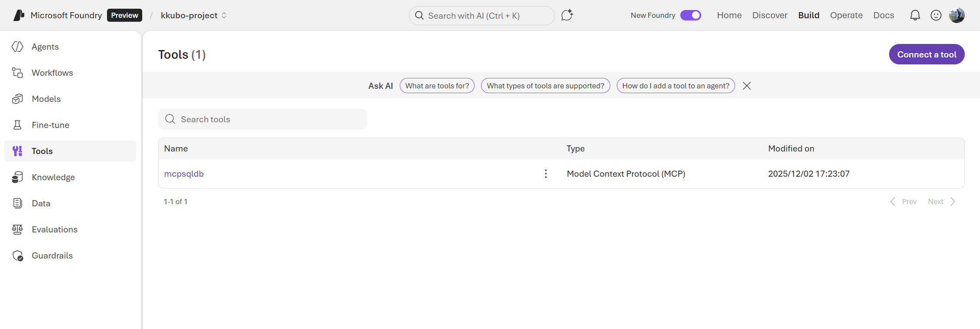
Task: Open the Workflows sidebar label
Action: point(52,73)
